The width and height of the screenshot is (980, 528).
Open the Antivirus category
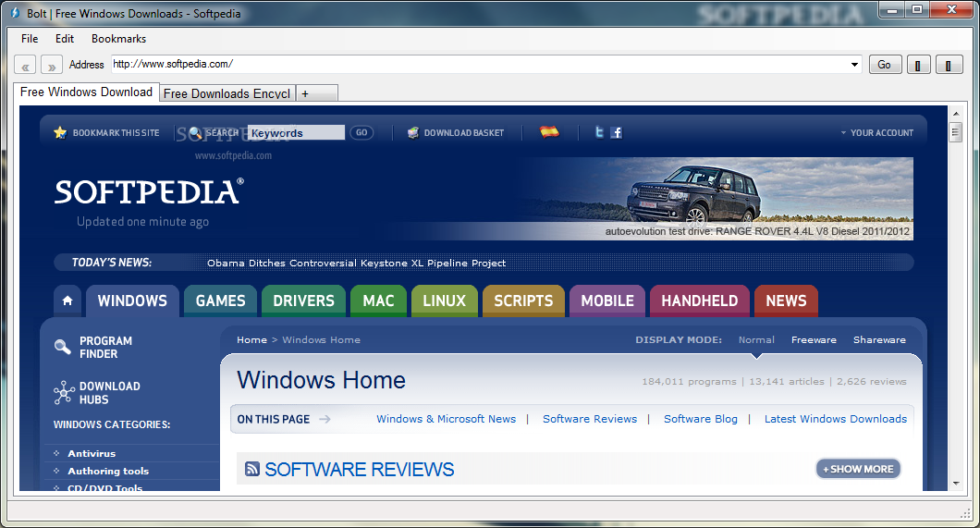(x=92, y=454)
